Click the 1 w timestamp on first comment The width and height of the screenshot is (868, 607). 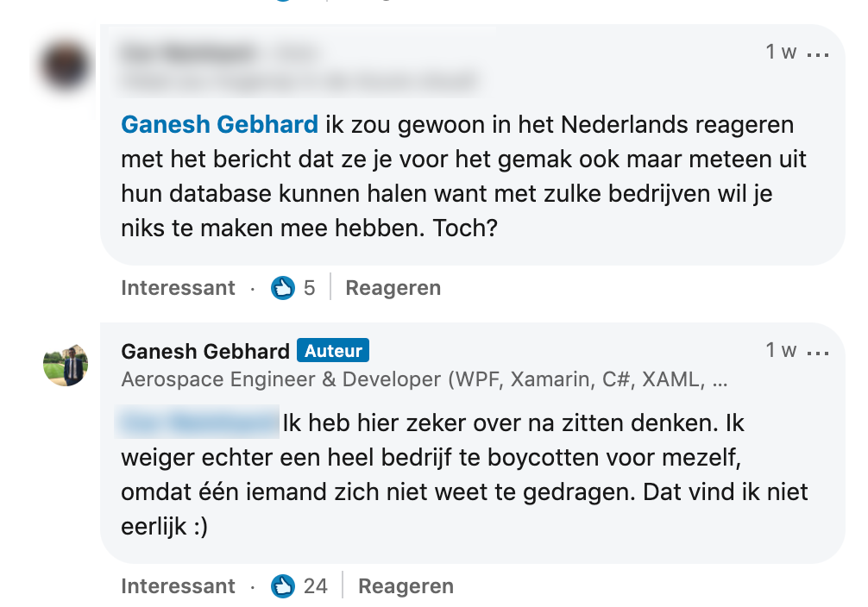pos(781,52)
